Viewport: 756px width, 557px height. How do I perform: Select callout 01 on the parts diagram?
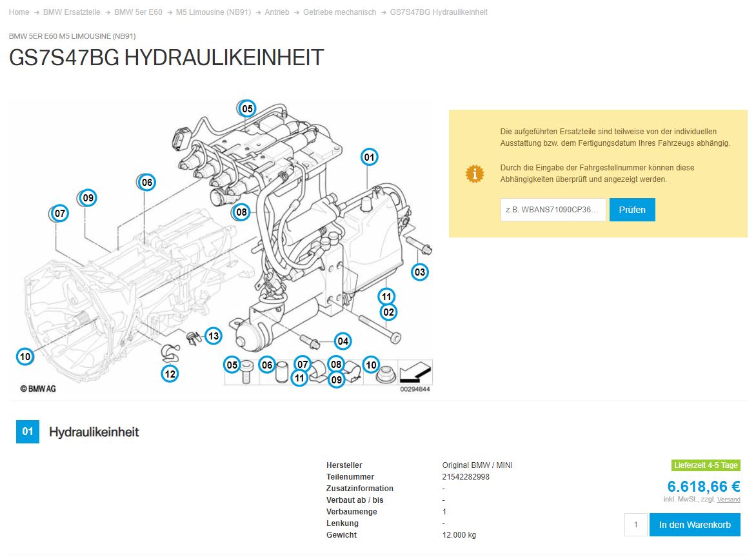[x=370, y=157]
